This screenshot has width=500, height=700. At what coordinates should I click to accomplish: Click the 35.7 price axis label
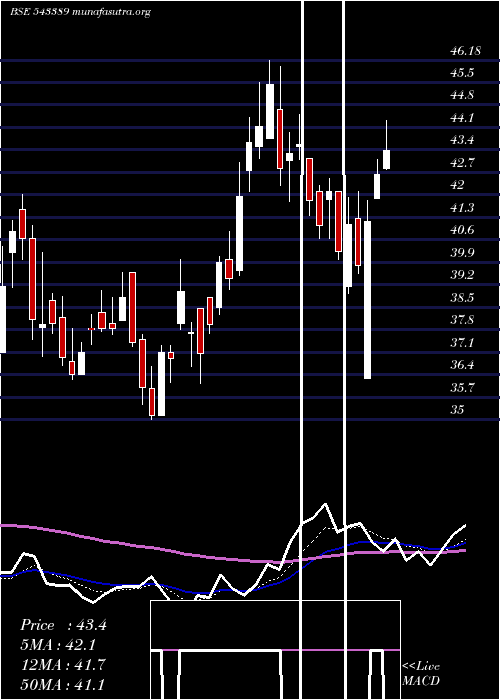pyautogui.click(x=462, y=388)
